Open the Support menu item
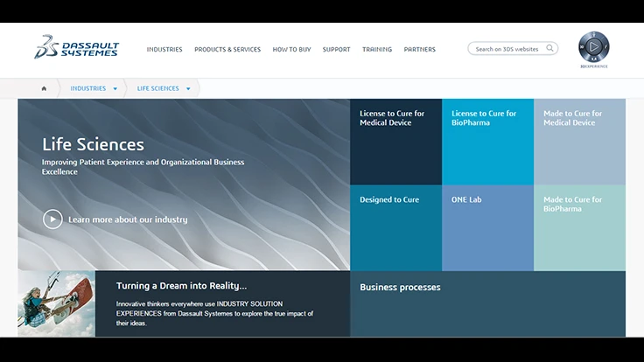644x362 pixels. (x=336, y=50)
